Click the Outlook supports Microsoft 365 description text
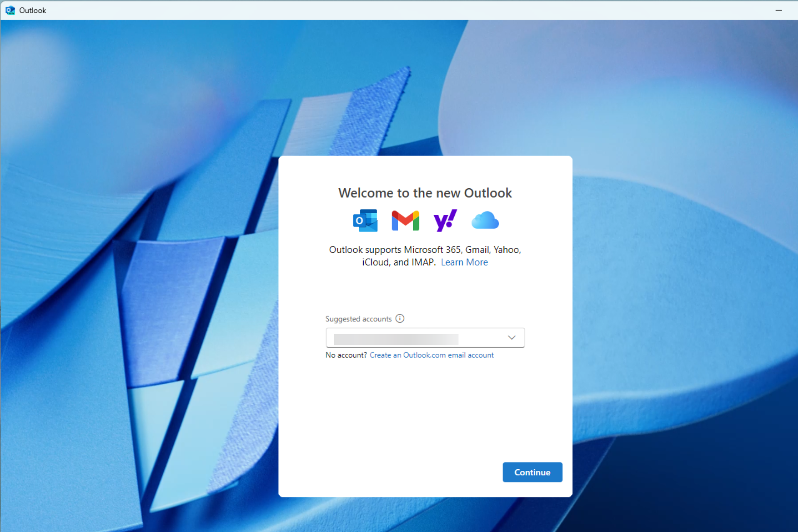The height and width of the screenshot is (532, 798). pyautogui.click(x=425, y=256)
